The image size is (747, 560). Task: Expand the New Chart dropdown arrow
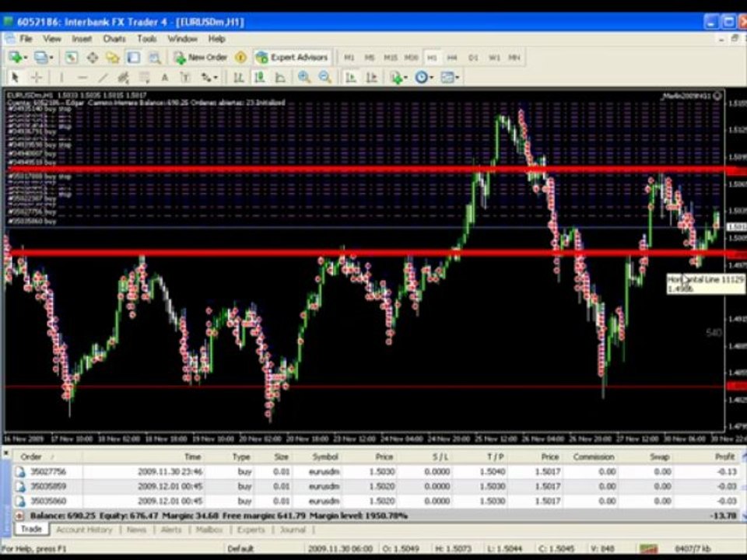click(x=25, y=58)
